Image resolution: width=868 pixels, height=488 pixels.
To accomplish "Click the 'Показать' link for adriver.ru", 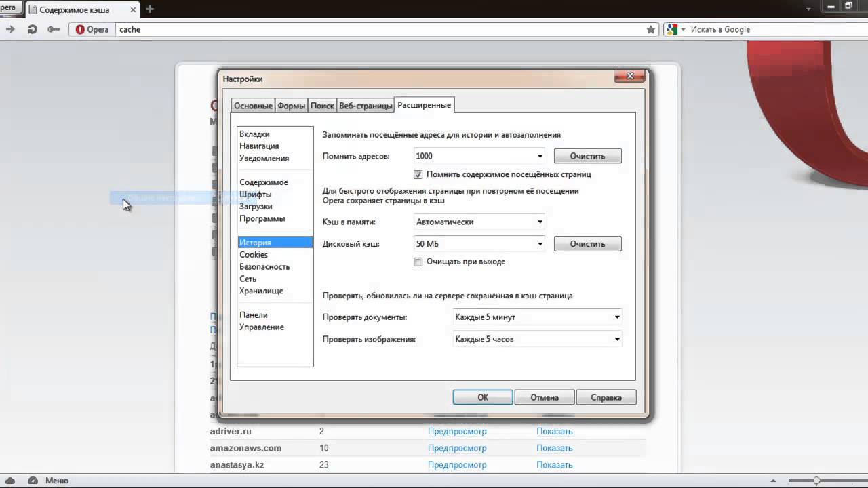I will (555, 431).
